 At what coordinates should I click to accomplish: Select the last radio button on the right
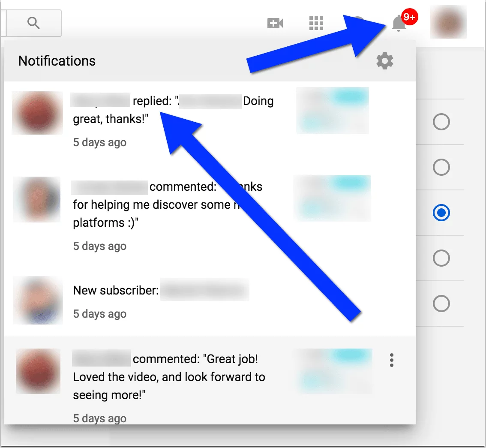(x=441, y=304)
